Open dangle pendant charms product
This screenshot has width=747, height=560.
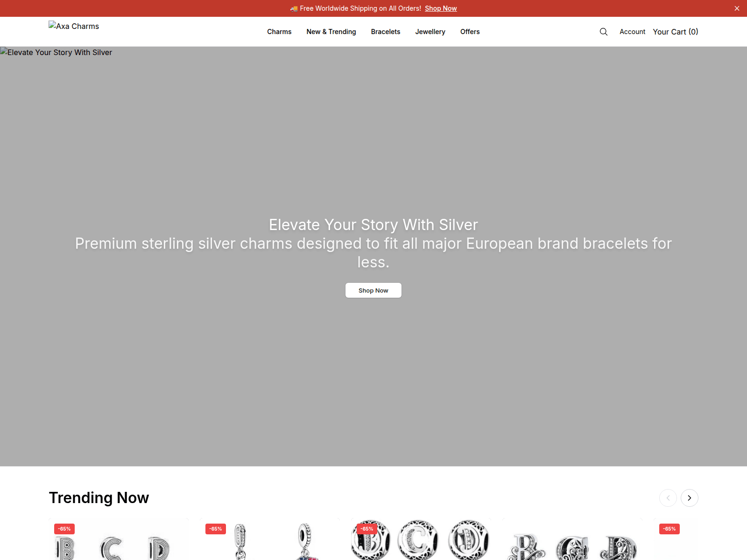pyautogui.click(x=270, y=539)
